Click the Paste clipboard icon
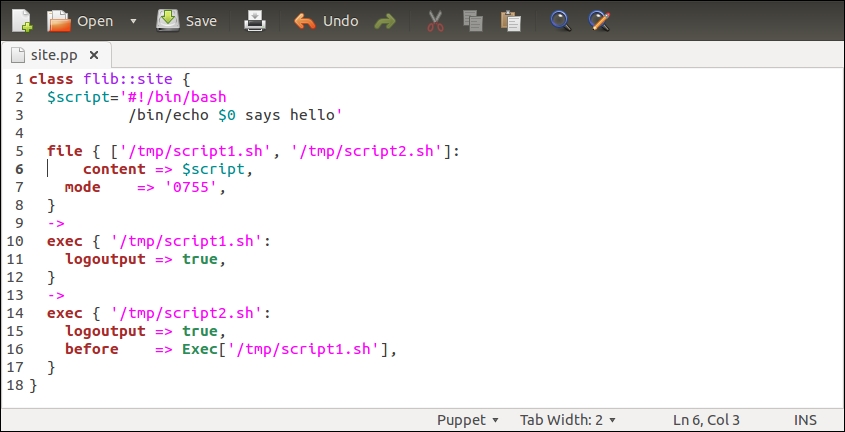845x432 pixels. (511, 21)
